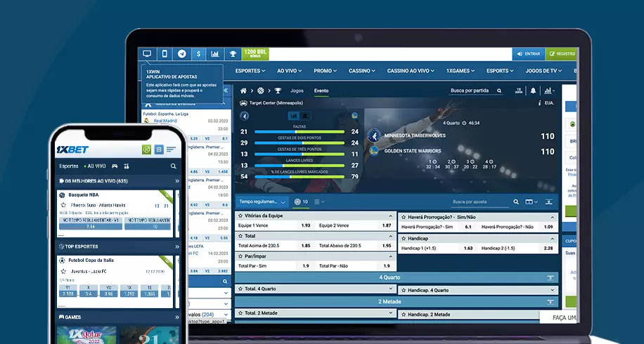This screenshot has width=644, height=344.
Task: Tap phone blue login icon
Action: click(x=159, y=150)
